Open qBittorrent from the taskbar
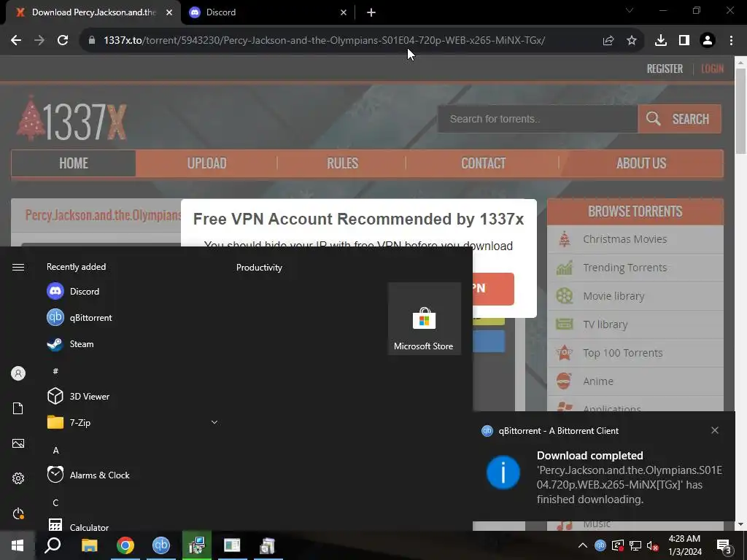 161,545
